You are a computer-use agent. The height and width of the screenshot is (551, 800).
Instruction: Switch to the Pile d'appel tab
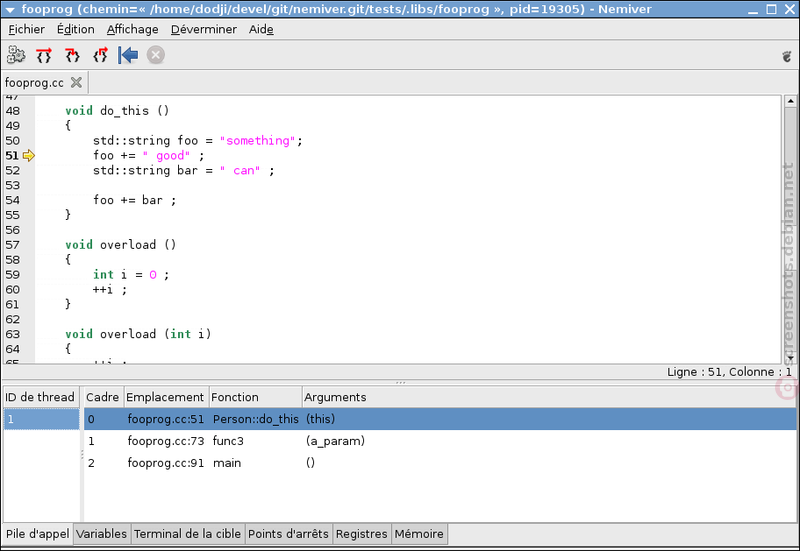tap(37, 534)
